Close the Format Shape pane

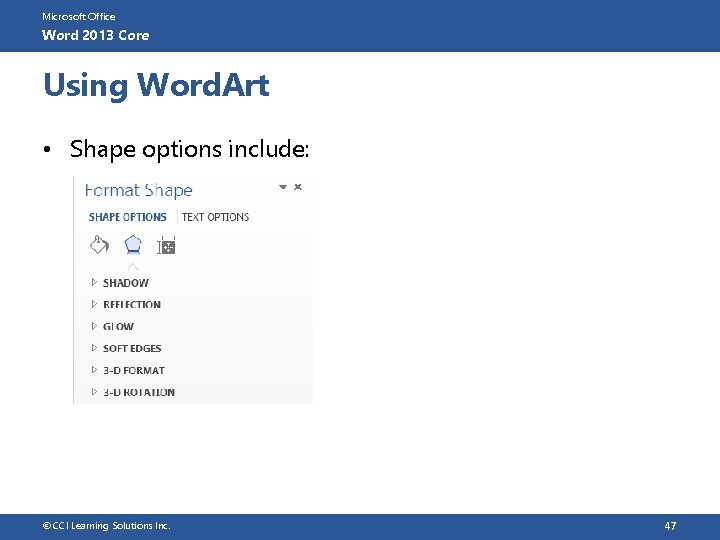(298, 187)
